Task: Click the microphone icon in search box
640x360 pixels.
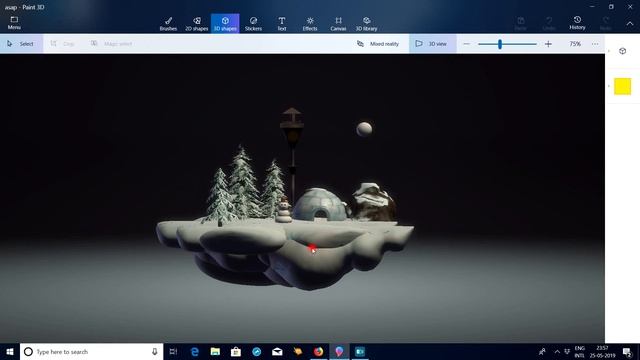Action: (x=155, y=351)
